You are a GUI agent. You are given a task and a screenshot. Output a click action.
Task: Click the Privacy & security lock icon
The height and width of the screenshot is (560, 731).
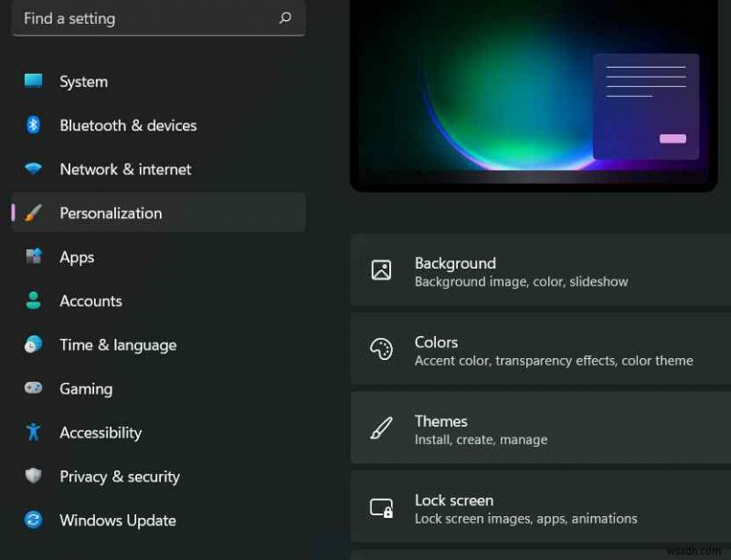33,476
